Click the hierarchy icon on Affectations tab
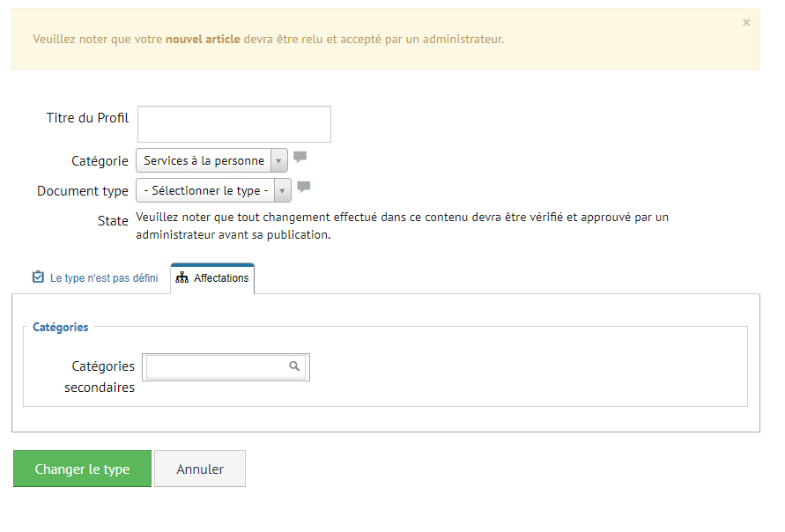The image size is (785, 532). [x=181, y=277]
